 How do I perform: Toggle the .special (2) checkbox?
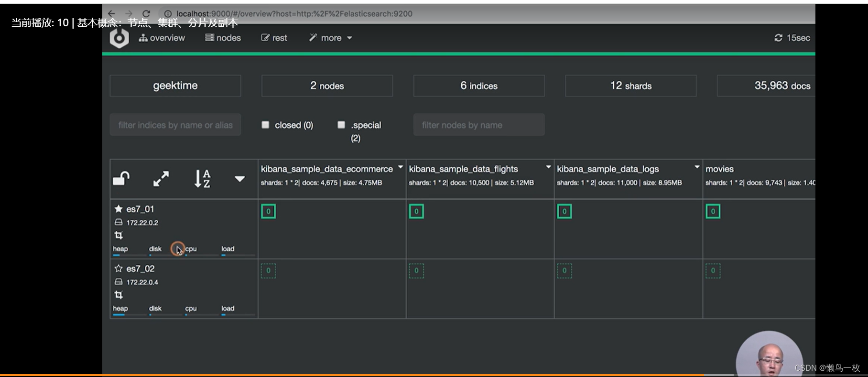341,125
